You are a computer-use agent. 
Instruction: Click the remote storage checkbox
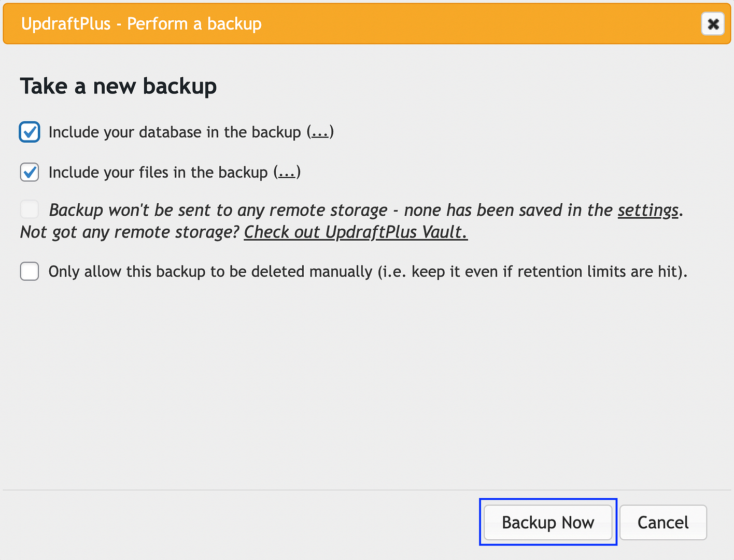coord(30,209)
